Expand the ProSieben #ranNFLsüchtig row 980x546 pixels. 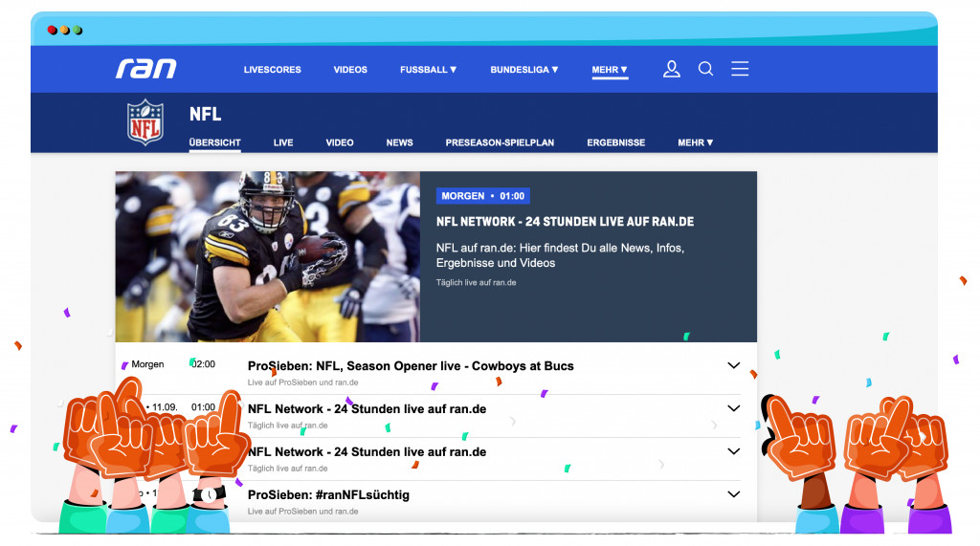[x=734, y=494]
